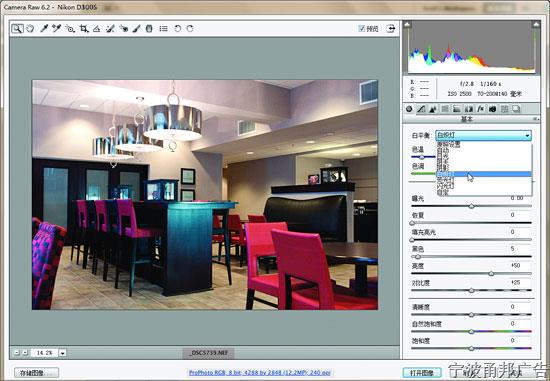Image resolution: width=550 pixels, height=381 pixels.
Task: Toggle shadow clipping warning on histogram
Action: click(x=407, y=25)
